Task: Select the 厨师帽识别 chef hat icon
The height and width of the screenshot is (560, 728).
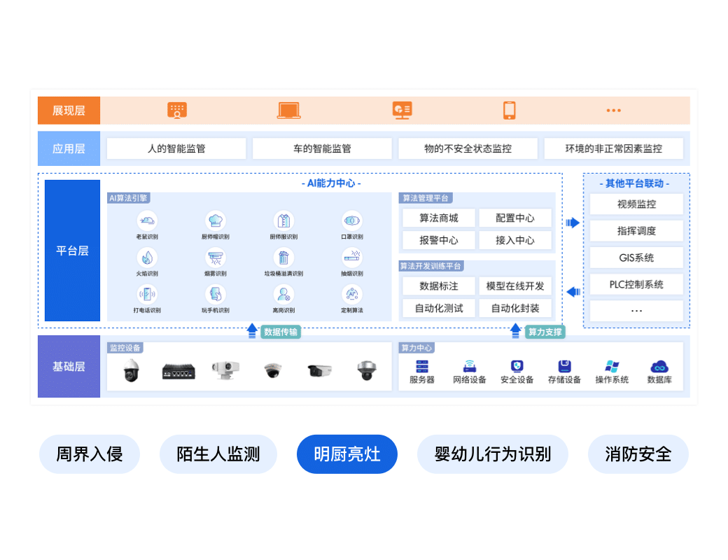Action: click(x=215, y=220)
